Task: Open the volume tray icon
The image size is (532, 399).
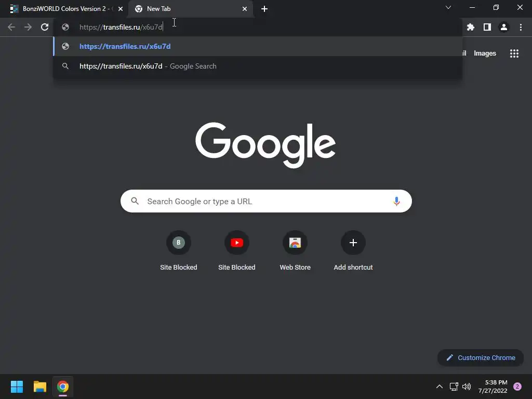Action: pyautogui.click(x=467, y=387)
